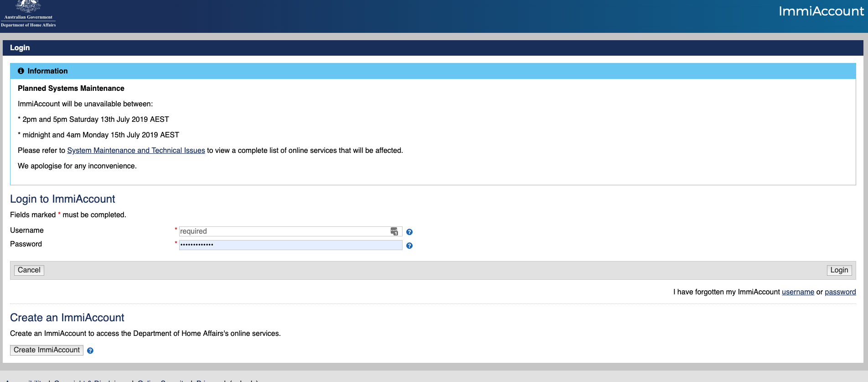Open System Maintenance and Technical Issues link
Screen dimensions: 868x382
pyautogui.click(x=136, y=151)
